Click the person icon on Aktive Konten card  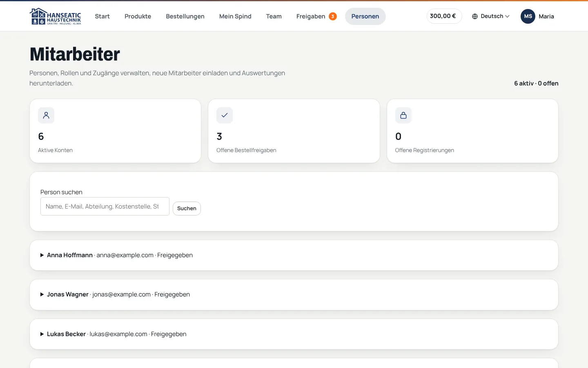click(46, 115)
